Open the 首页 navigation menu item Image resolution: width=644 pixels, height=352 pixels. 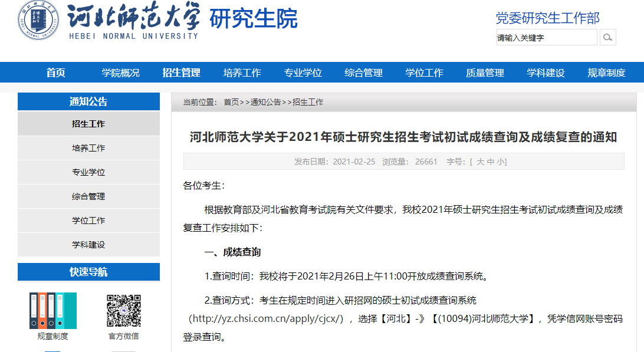coord(56,73)
